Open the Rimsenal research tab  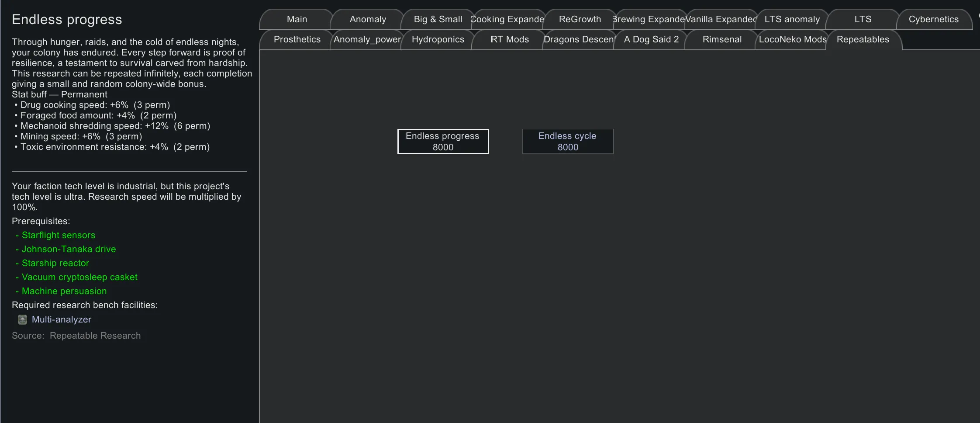point(721,39)
